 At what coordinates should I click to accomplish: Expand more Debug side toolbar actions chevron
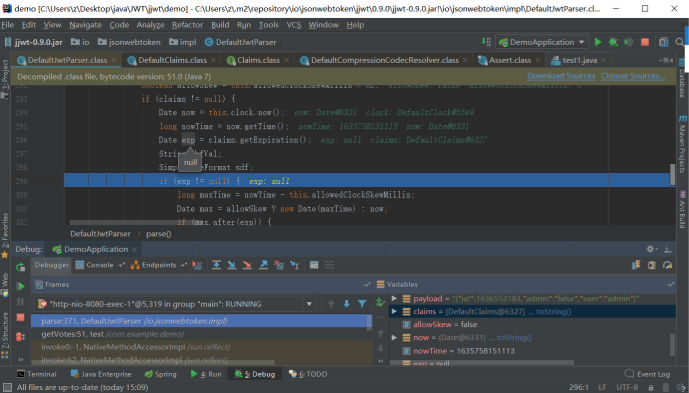pyautogui.click(x=20, y=359)
